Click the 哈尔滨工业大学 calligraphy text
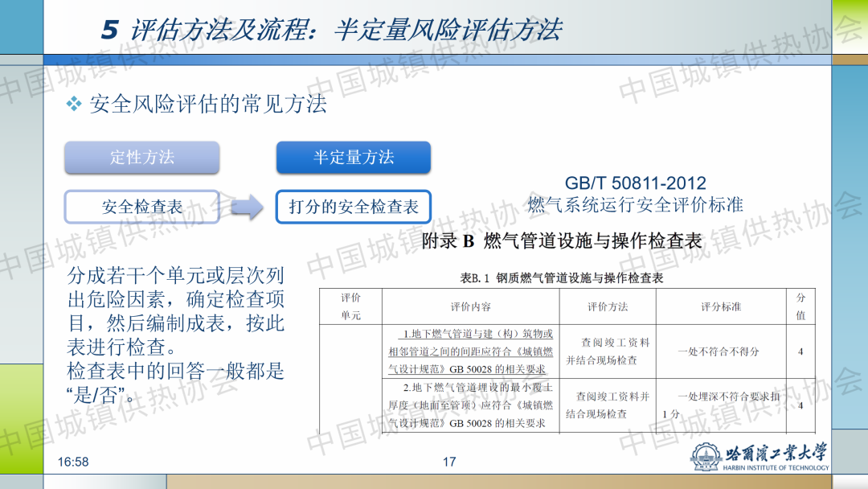 tap(776, 452)
